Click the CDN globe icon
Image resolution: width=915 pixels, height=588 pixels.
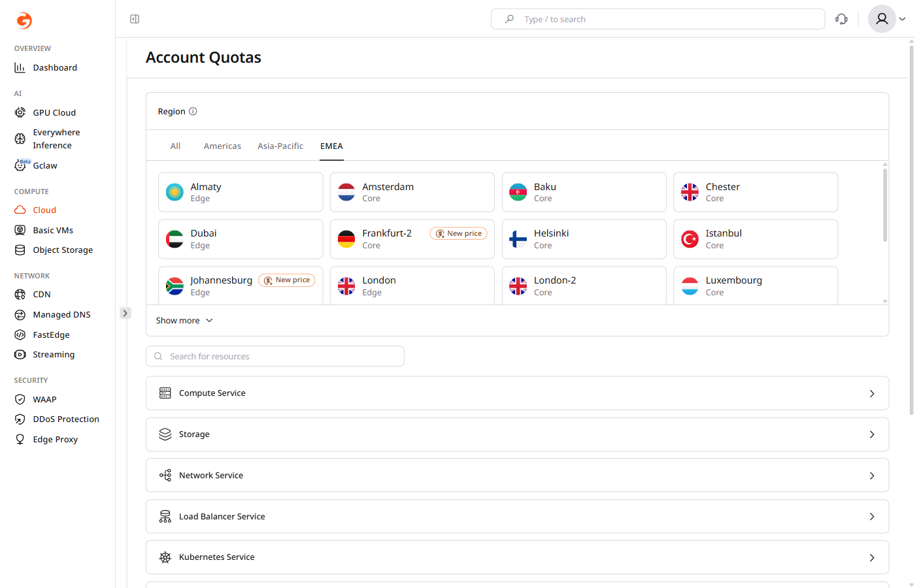tap(20, 294)
